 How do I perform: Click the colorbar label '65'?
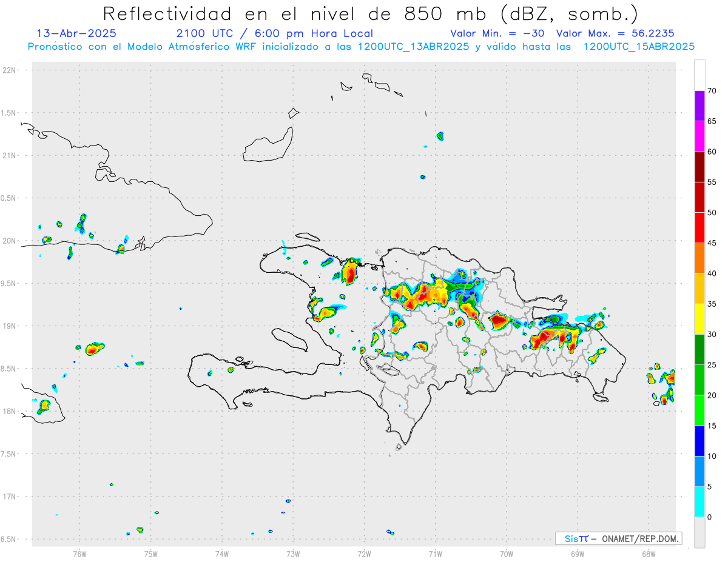[x=712, y=121]
